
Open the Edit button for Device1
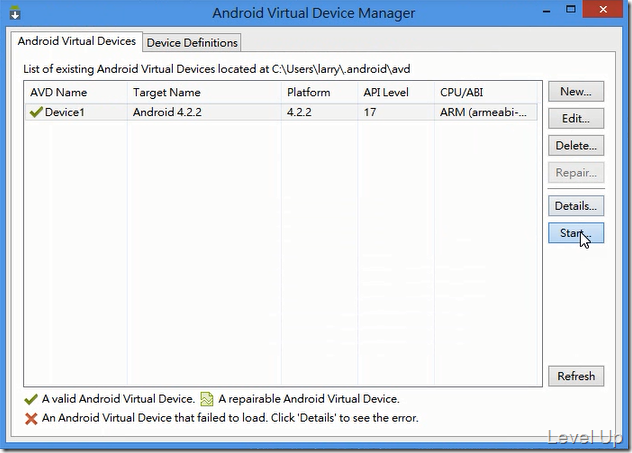coord(576,118)
